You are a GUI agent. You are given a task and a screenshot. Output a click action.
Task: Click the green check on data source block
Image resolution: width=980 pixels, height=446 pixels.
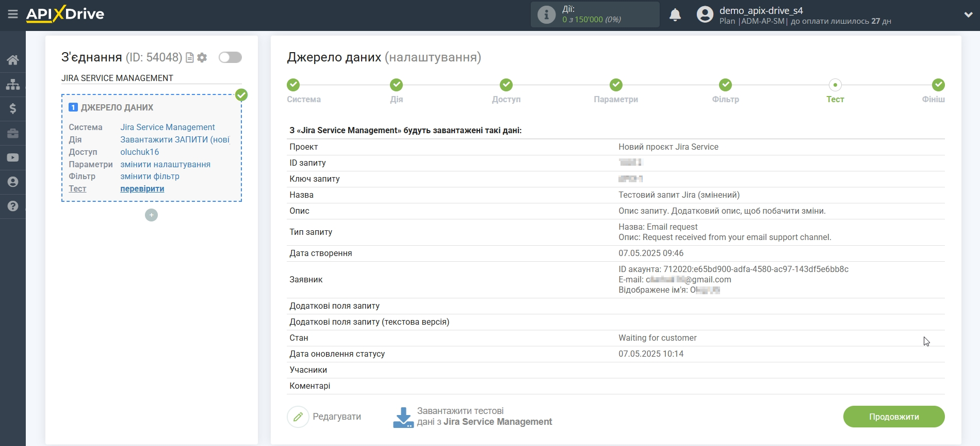coord(241,95)
